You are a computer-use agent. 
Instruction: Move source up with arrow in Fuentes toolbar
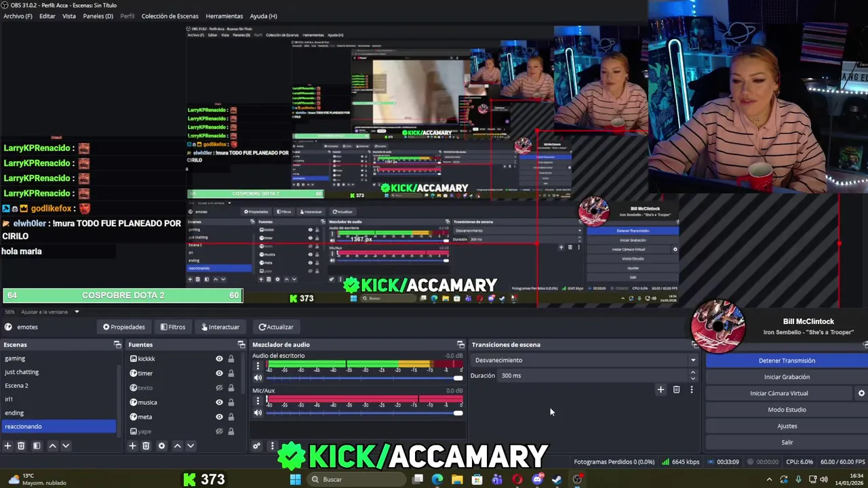pyautogui.click(x=177, y=446)
